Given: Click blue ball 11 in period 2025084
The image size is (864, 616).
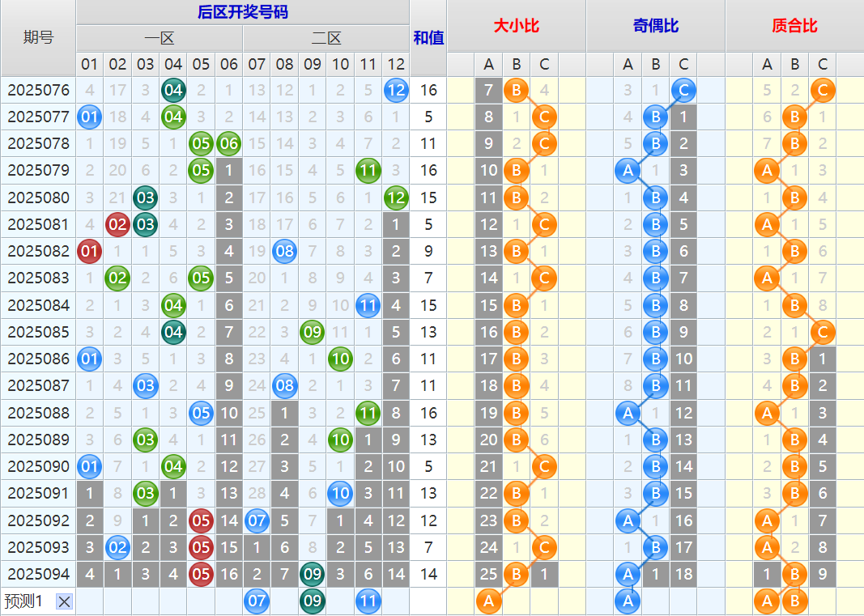Looking at the screenshot, I should click(x=368, y=305).
